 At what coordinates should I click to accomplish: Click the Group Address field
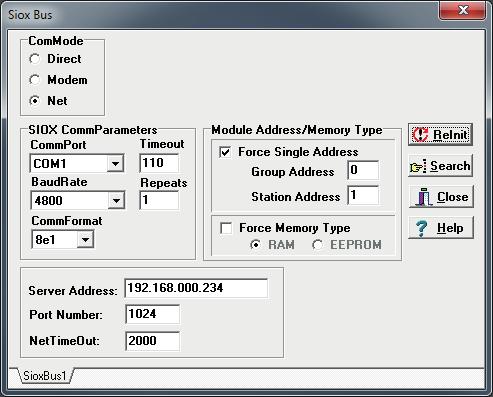click(363, 170)
